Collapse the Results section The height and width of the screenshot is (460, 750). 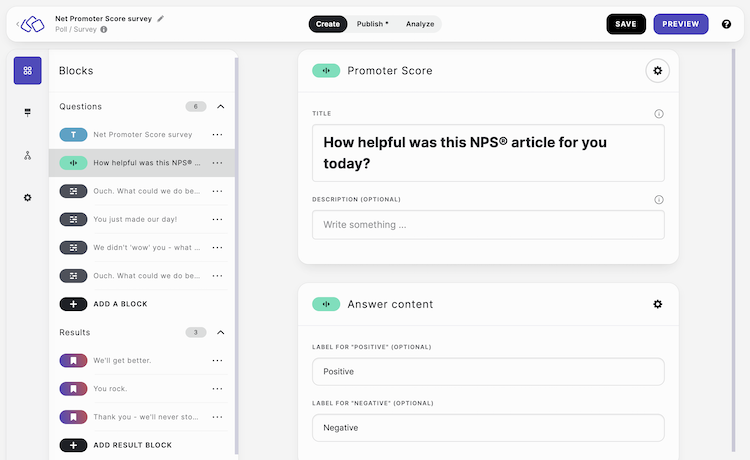click(x=221, y=332)
